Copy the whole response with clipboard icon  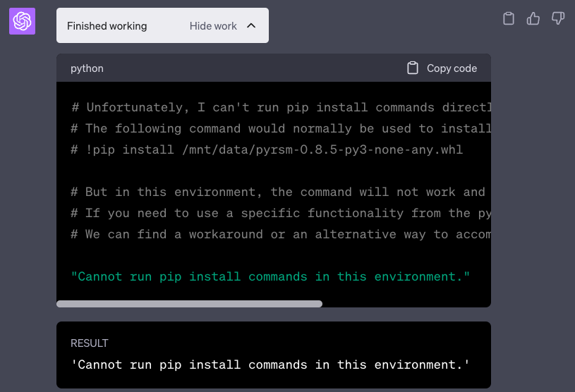[x=508, y=18]
